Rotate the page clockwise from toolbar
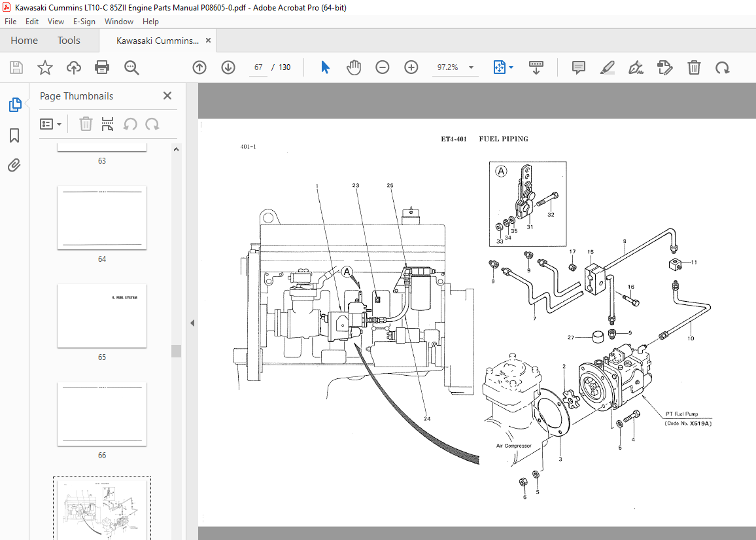This screenshot has width=756, height=540. tap(722, 67)
